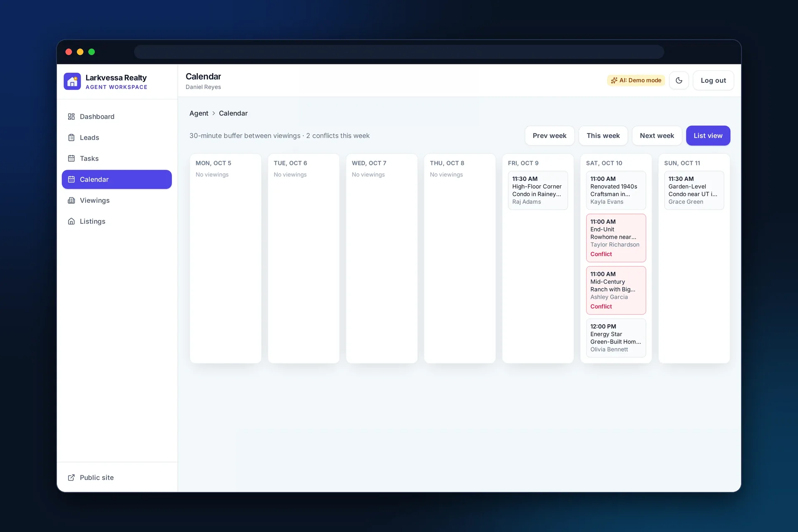Open Raj Adams High-Floor Corner Condo viewing

pyautogui.click(x=538, y=190)
